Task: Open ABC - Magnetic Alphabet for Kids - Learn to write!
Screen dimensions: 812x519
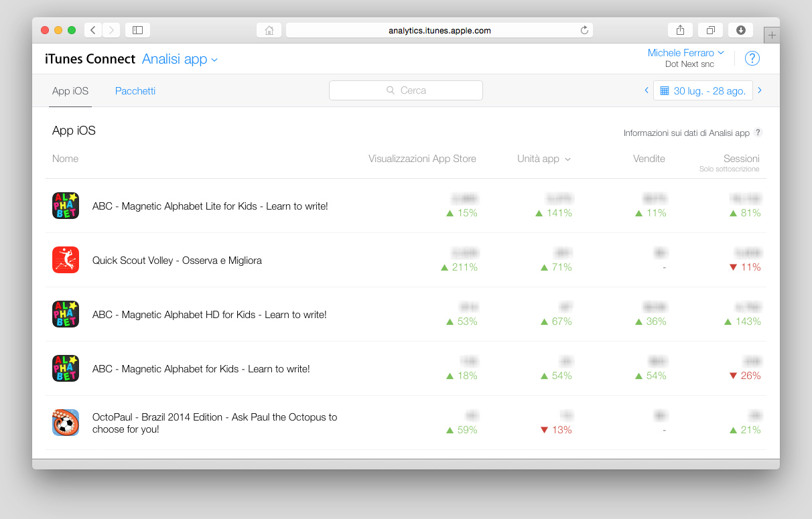Action: coord(201,369)
